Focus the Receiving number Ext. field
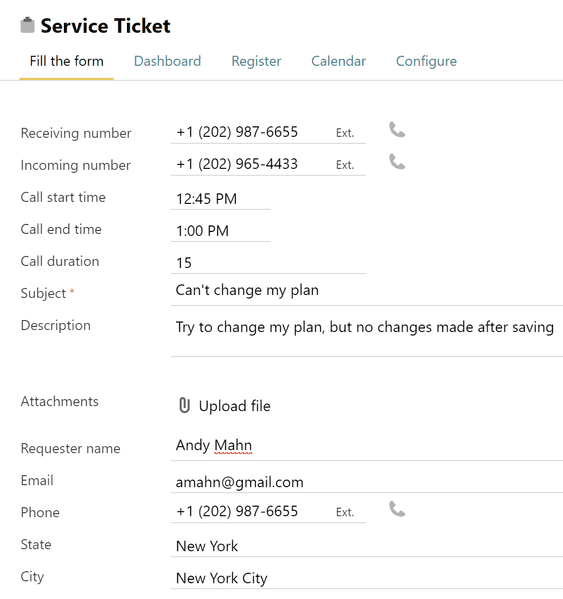The width and height of the screenshot is (563, 599). click(349, 133)
